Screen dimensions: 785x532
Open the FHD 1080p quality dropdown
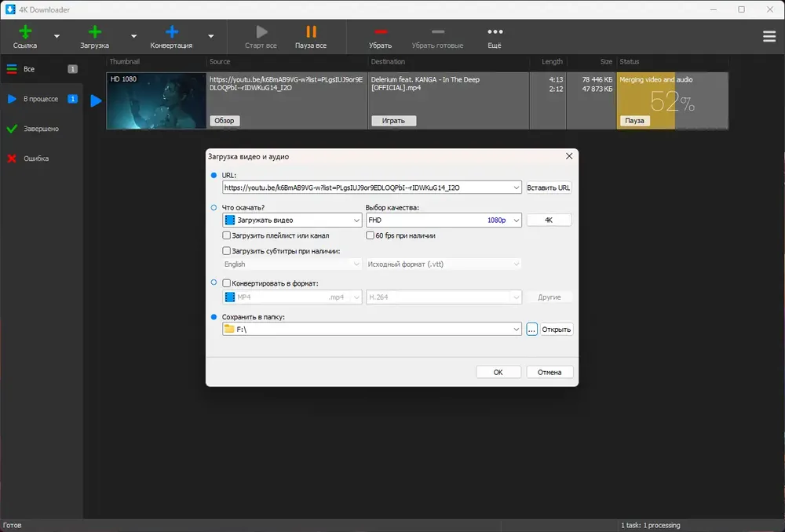(x=444, y=220)
